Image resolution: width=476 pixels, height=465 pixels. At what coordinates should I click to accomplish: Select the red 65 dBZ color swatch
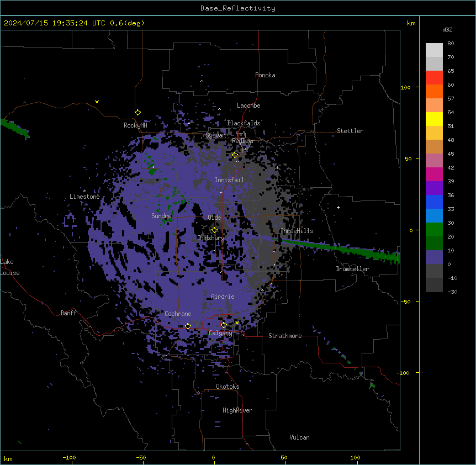coord(434,78)
